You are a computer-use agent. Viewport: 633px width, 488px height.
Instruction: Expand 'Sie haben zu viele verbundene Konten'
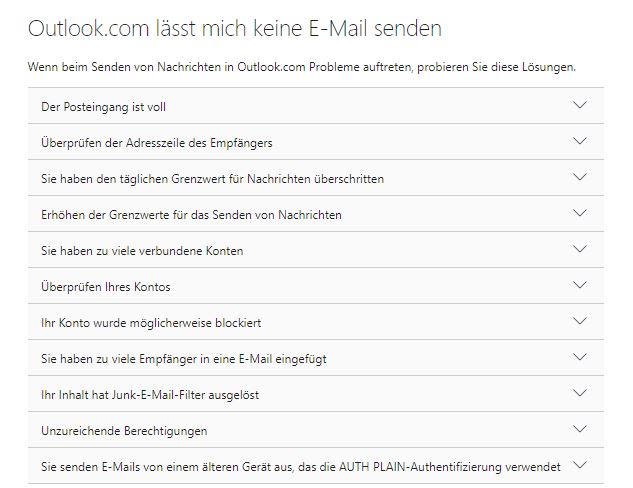pos(316,249)
